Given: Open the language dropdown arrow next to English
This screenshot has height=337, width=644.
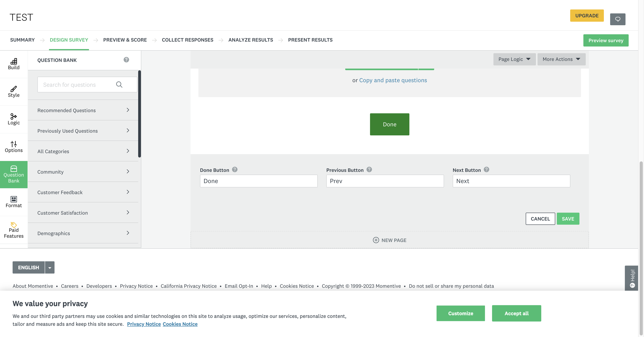Looking at the screenshot, I should click(x=50, y=268).
